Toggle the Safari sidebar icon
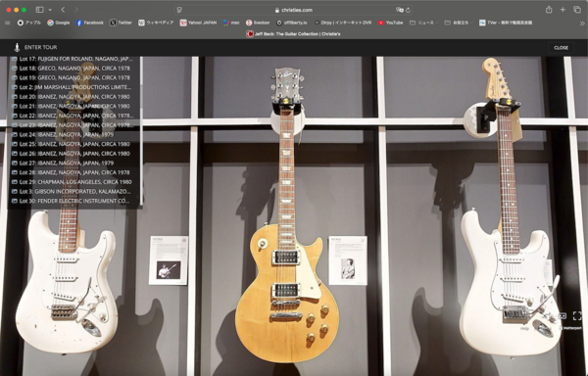The height and width of the screenshot is (376, 588). coord(39,10)
